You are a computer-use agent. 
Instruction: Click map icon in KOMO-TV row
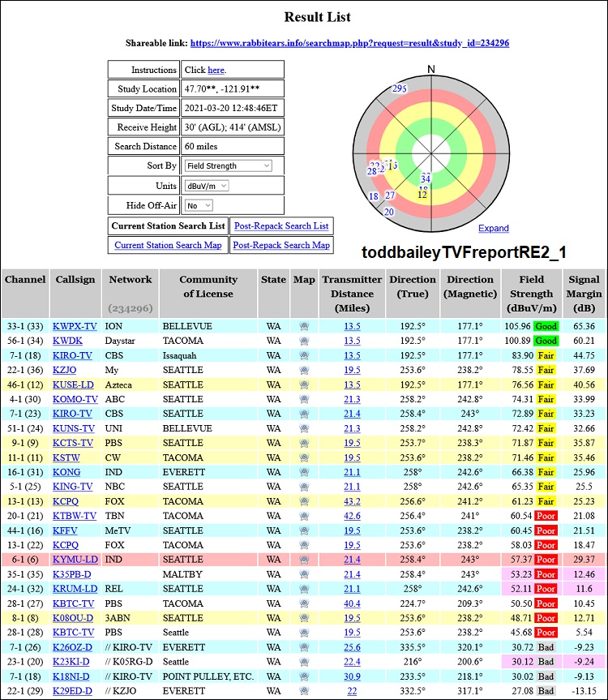(x=304, y=399)
